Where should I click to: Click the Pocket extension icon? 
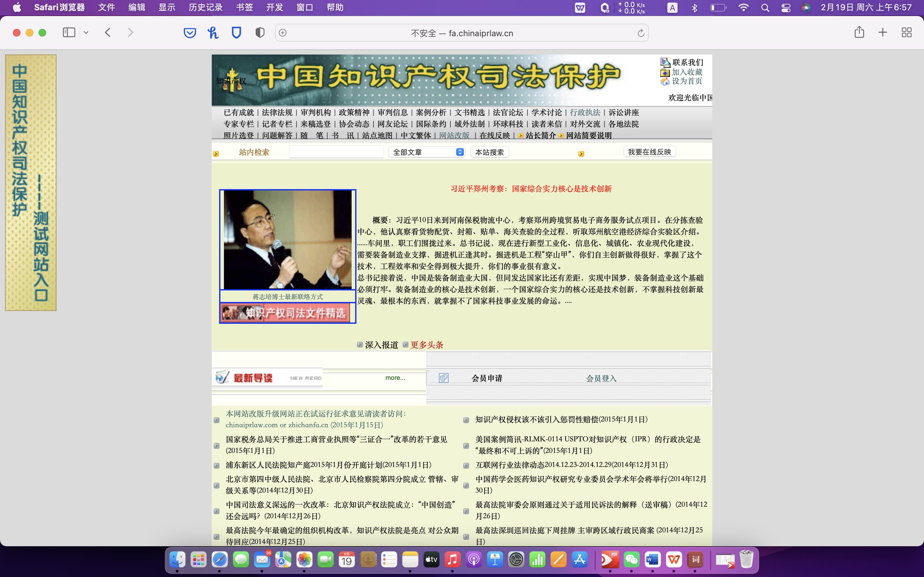pyautogui.click(x=190, y=33)
